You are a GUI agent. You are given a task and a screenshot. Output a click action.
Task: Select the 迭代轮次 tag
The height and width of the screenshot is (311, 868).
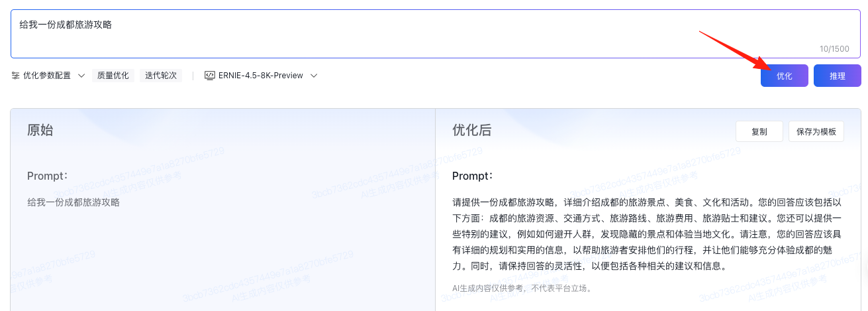pos(161,76)
